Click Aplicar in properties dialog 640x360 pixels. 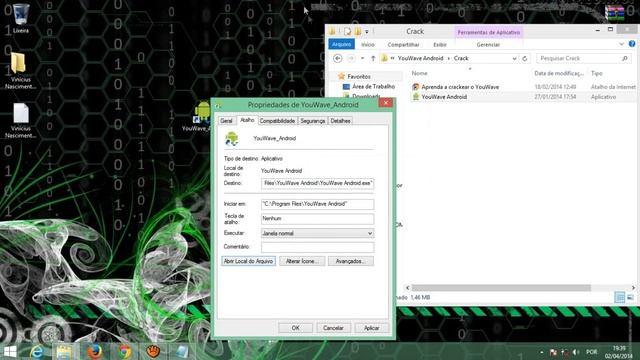click(x=371, y=328)
